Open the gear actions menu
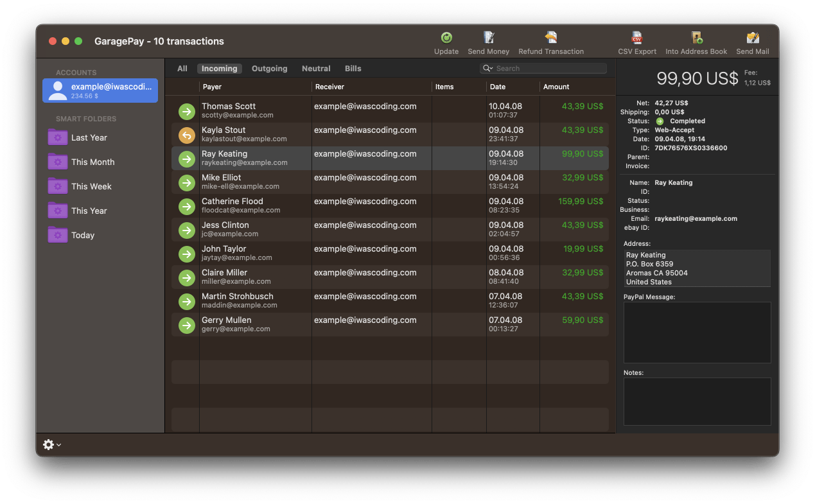The image size is (815, 504). pyautogui.click(x=51, y=444)
